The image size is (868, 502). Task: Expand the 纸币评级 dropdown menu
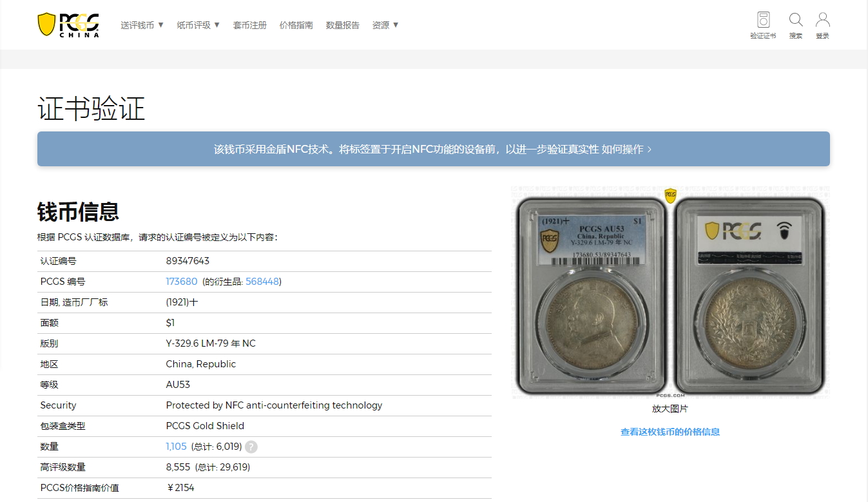(198, 25)
